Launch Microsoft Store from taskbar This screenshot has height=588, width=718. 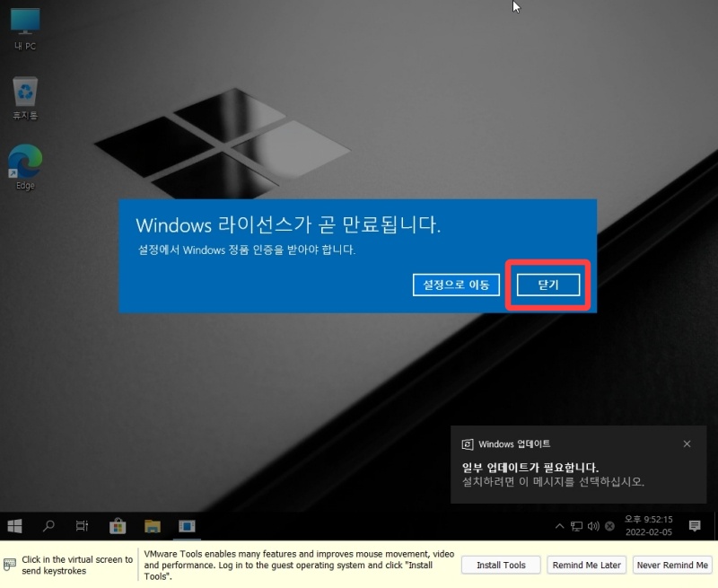(118, 526)
